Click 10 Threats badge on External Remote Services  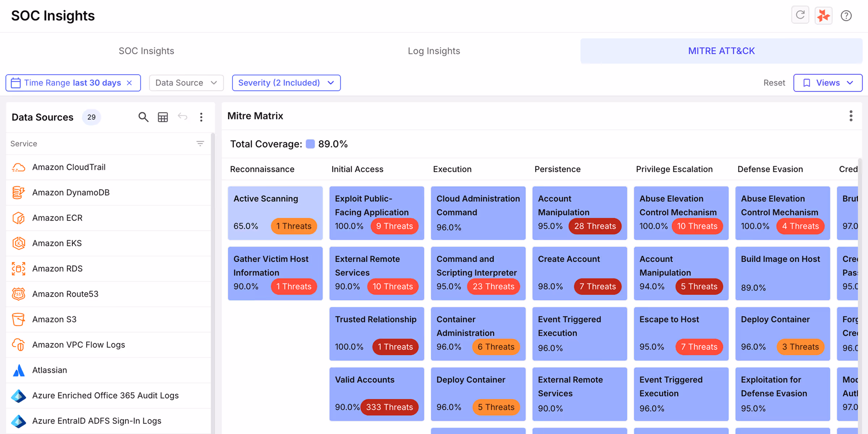tap(393, 286)
